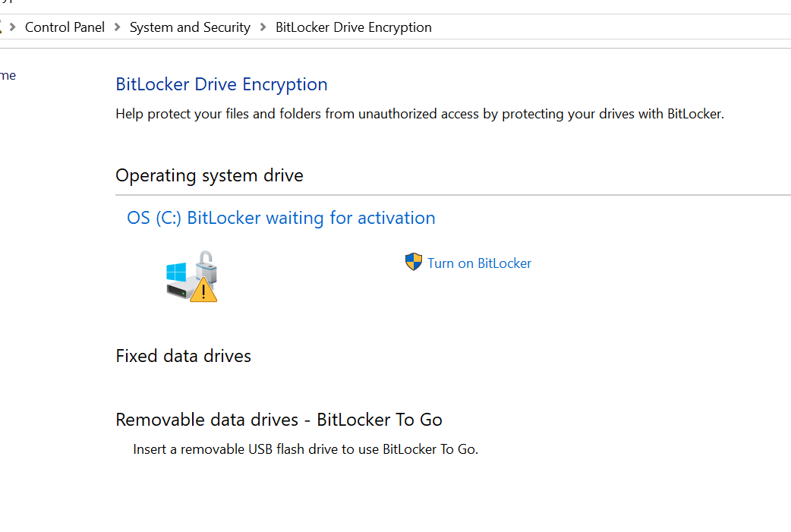Expand the chevron after Control Panel
This screenshot has width=791, height=532.
pos(117,27)
